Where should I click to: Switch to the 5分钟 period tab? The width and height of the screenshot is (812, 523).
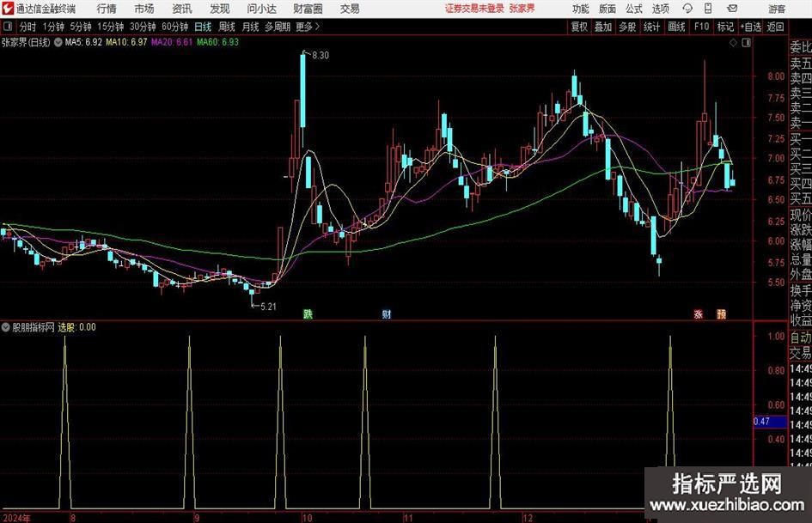click(81, 27)
